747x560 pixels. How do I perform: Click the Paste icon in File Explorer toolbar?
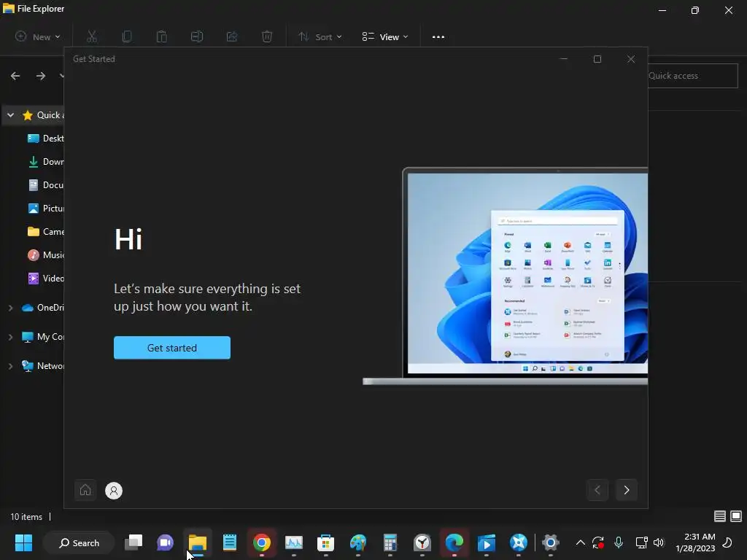pyautogui.click(x=161, y=36)
